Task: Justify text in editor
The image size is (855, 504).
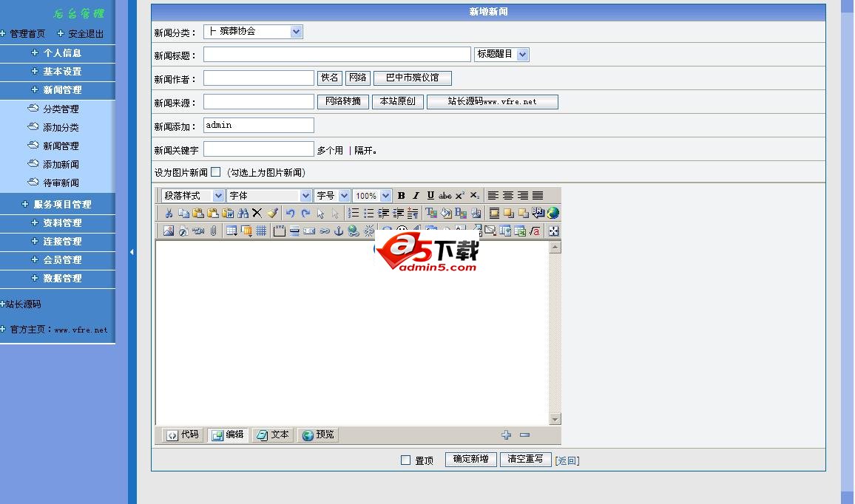Action: click(538, 196)
